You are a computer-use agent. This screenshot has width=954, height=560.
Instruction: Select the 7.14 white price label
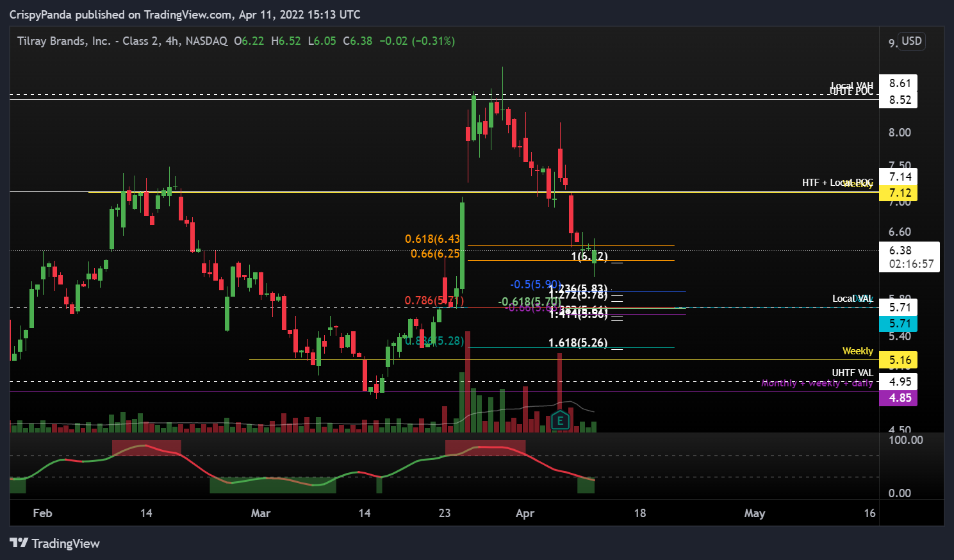tap(899, 177)
